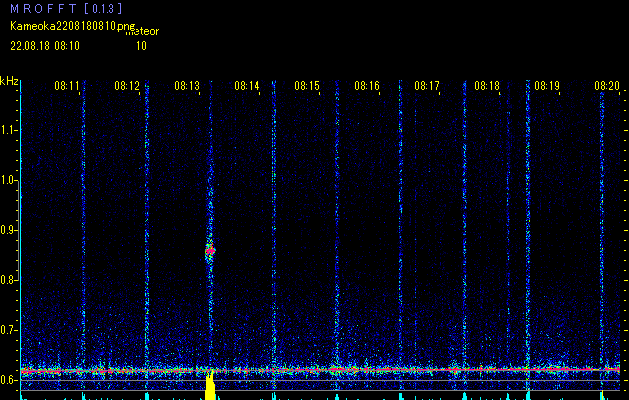This screenshot has height=400, width=629.
Task: Click the 08:11 time marker
Action: [x=67, y=86]
